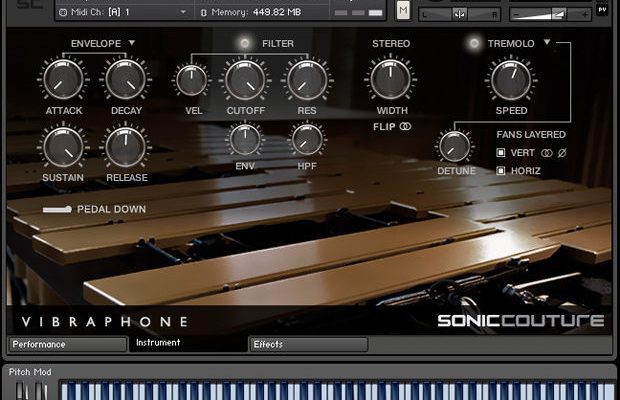Open the Effects tab
Screen dimensions: 620x400
point(308,344)
